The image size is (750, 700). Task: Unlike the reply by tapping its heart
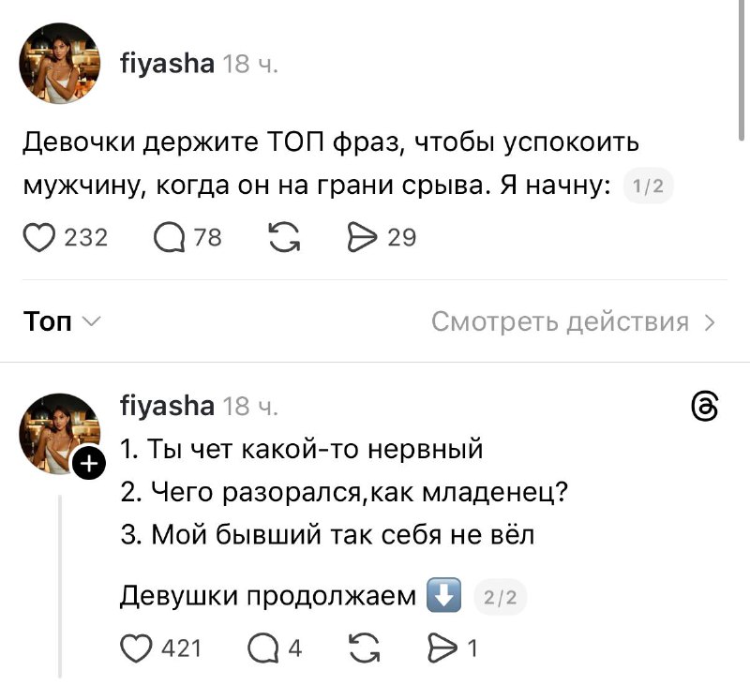click(x=137, y=648)
